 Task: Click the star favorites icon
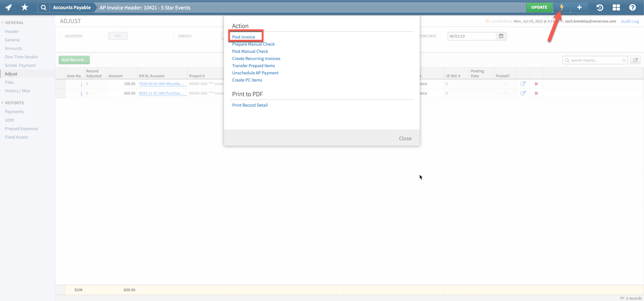coord(24,7)
